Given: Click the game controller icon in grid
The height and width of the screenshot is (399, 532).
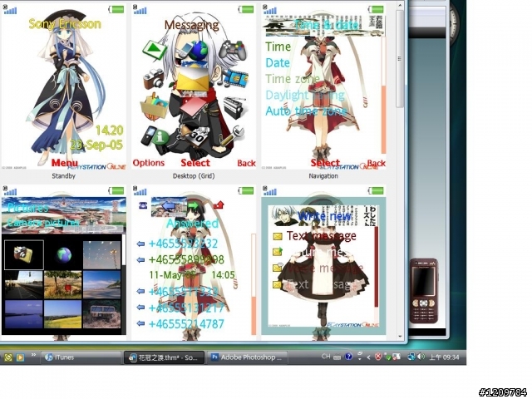Looking at the screenshot, I should 233,50.
